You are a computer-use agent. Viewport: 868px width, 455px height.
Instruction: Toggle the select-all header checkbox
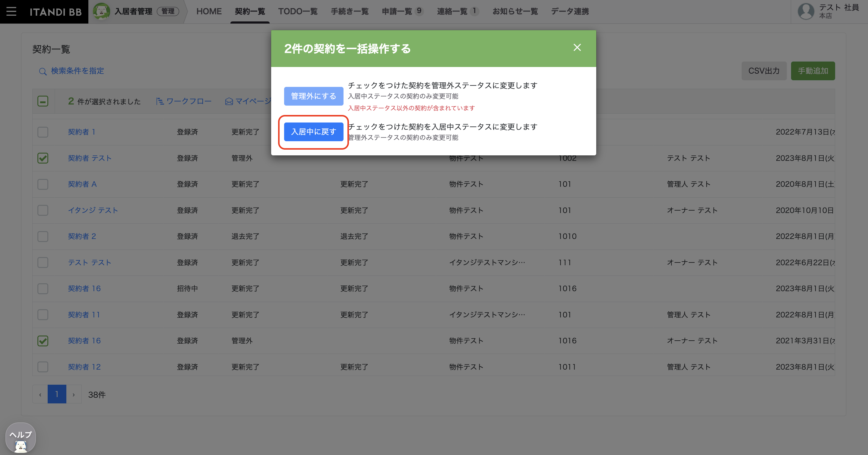(x=43, y=101)
